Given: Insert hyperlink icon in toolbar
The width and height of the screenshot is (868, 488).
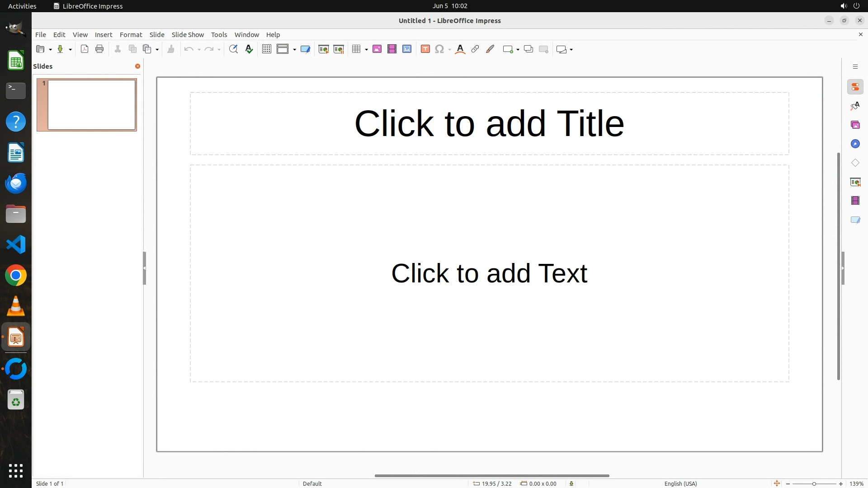Looking at the screenshot, I should tap(475, 49).
